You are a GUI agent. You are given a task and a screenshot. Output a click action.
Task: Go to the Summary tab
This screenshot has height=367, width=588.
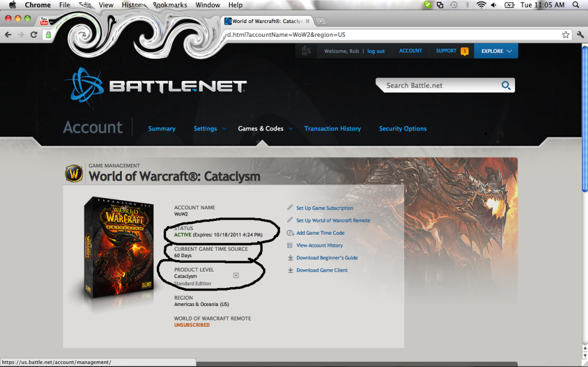pos(162,129)
